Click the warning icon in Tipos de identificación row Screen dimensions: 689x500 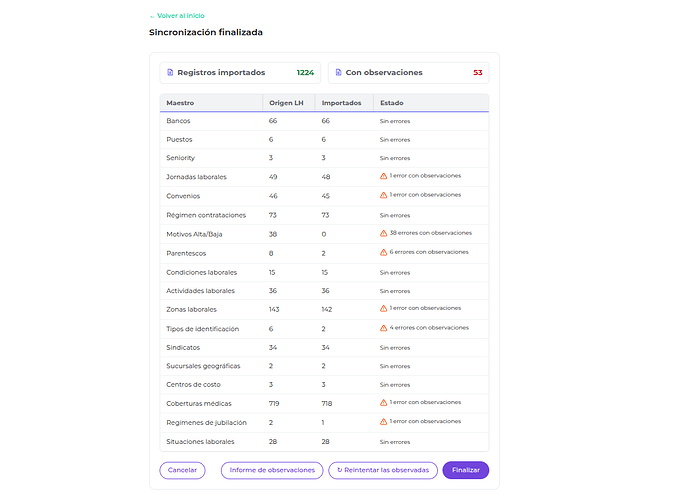pos(384,328)
